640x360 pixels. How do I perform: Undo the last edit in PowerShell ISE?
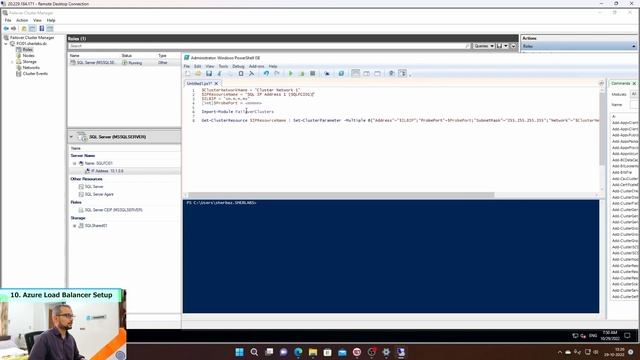point(266,73)
